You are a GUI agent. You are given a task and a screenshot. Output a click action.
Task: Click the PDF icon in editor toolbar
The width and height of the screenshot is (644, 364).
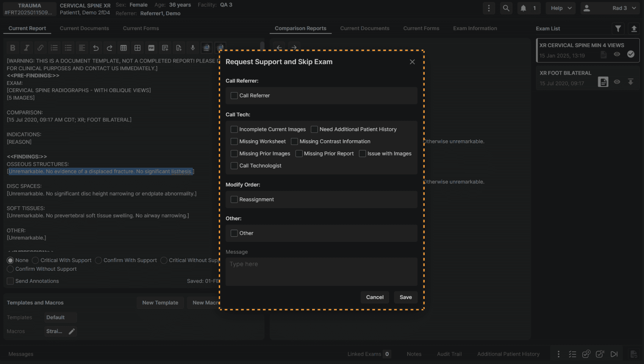tap(151, 48)
